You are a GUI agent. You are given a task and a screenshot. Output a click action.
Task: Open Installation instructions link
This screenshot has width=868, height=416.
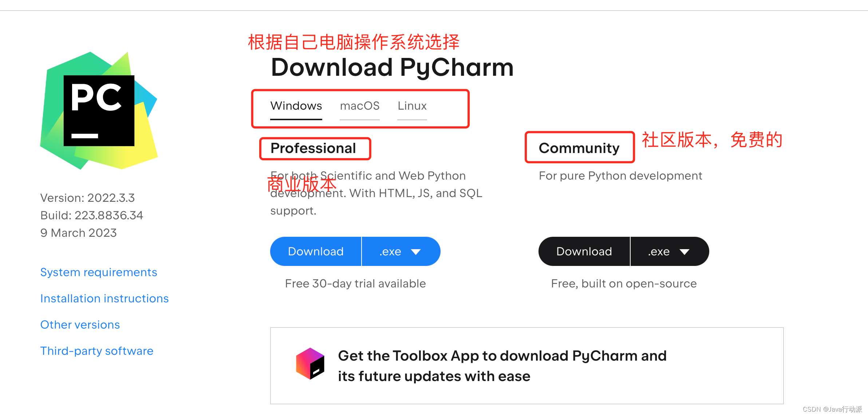[x=104, y=298]
